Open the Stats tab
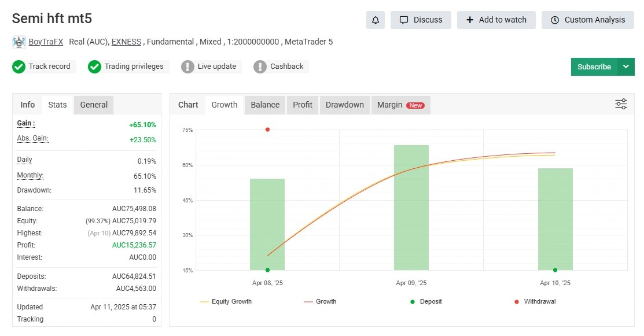The height and width of the screenshot is (336, 644). click(x=57, y=105)
